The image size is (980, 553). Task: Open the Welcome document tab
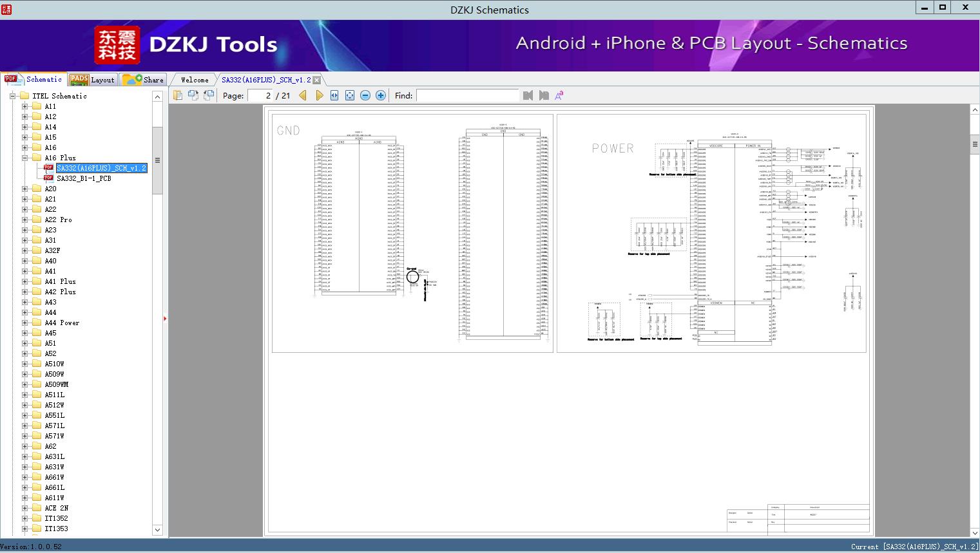(x=195, y=80)
